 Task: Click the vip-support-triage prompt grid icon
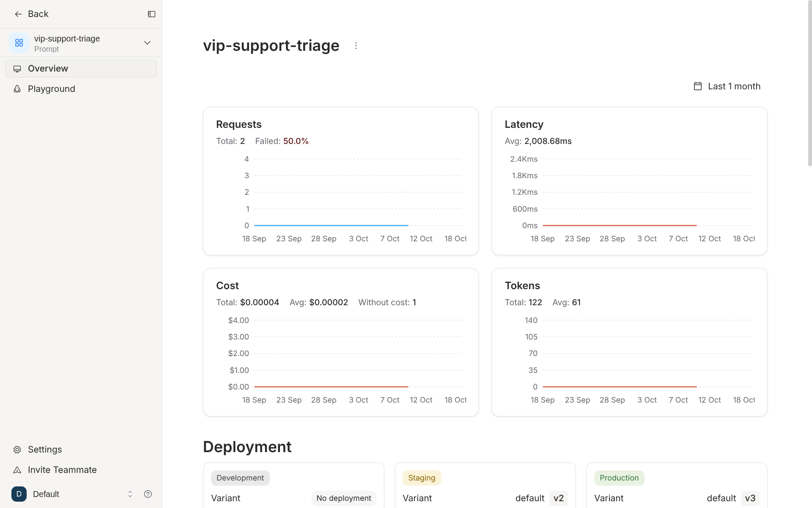[x=19, y=43]
